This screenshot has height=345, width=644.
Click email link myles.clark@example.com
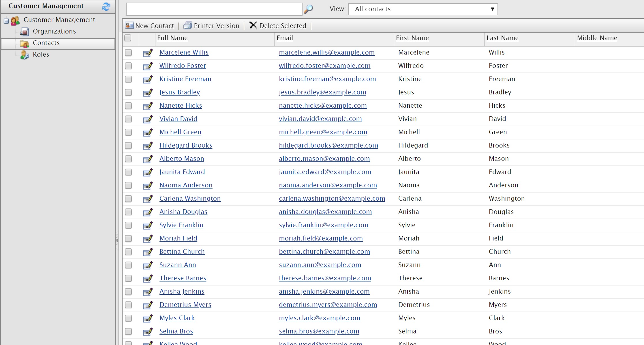coord(319,318)
